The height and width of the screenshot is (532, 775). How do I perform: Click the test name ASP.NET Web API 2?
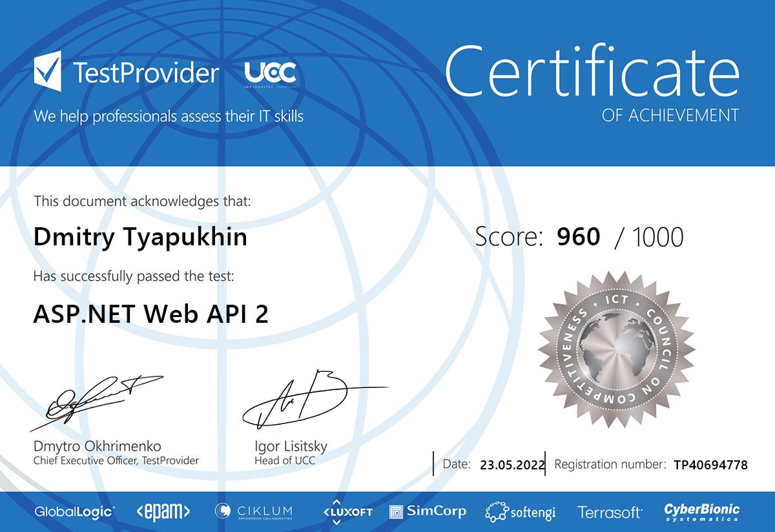coord(150,314)
